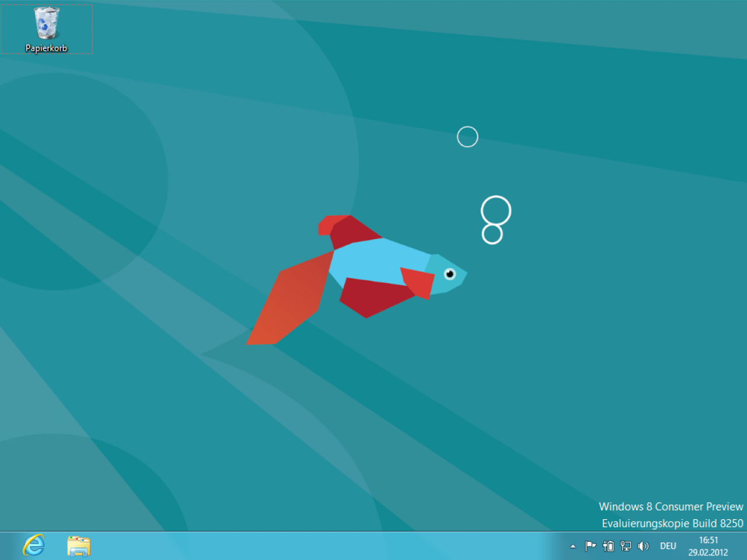Select the Papierkorb recycle bin icon
747x560 pixels.
47,23
